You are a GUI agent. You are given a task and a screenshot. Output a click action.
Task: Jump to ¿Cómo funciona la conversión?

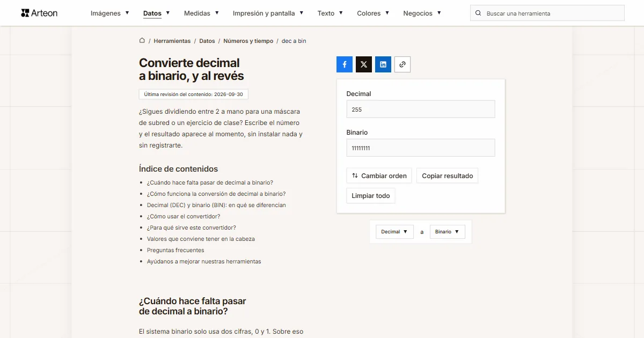click(x=216, y=194)
